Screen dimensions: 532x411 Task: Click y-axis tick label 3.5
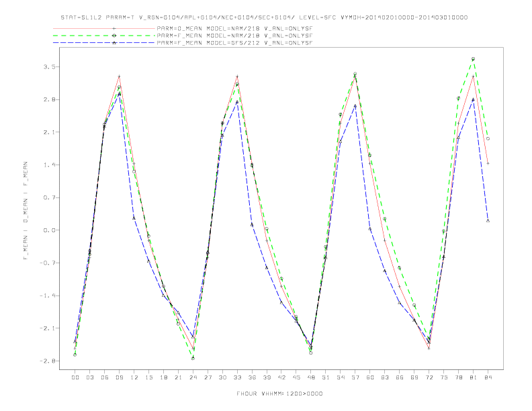49,66
